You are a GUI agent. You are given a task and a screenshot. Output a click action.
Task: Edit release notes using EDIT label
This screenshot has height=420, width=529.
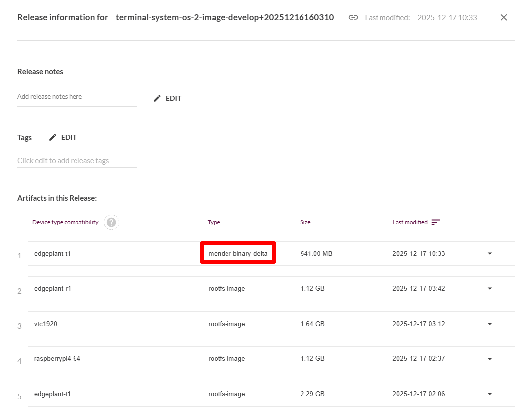point(173,98)
